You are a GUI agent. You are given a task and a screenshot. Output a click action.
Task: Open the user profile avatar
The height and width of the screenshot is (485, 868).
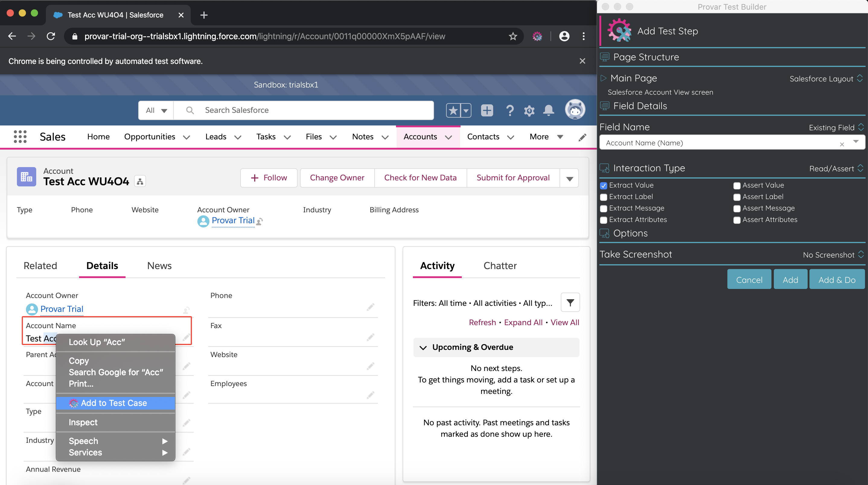575,109
